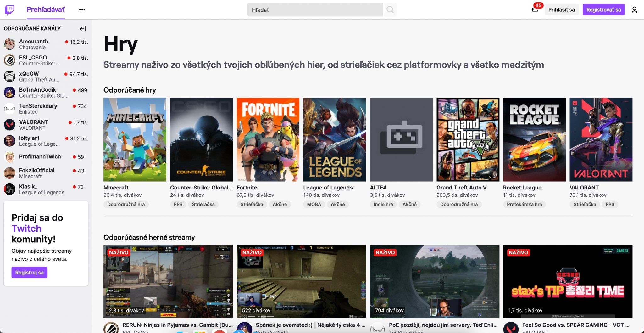Click Spánek je overrated stream title
644x333 pixels.
(311, 325)
